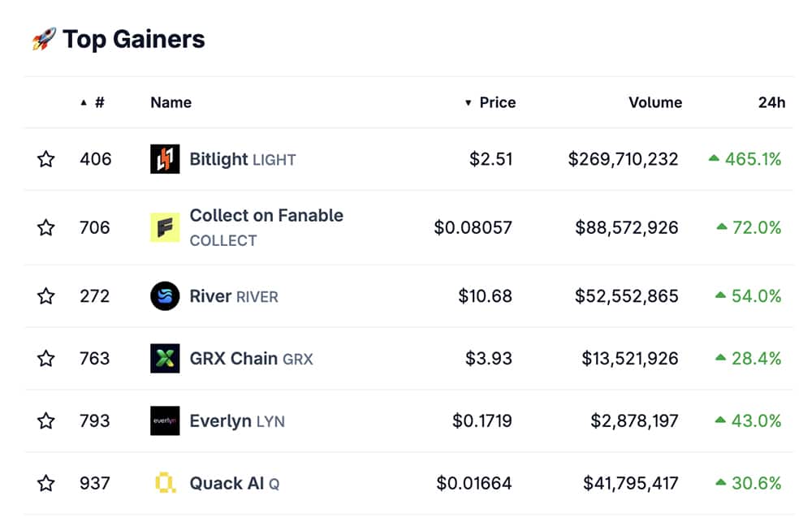The height and width of the screenshot is (526, 812).
Task: Toggle the star next to River
Action: 46,296
